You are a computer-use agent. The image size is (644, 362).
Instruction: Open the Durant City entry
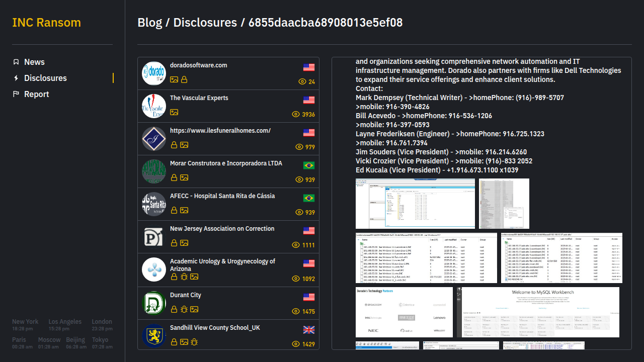(x=228, y=303)
